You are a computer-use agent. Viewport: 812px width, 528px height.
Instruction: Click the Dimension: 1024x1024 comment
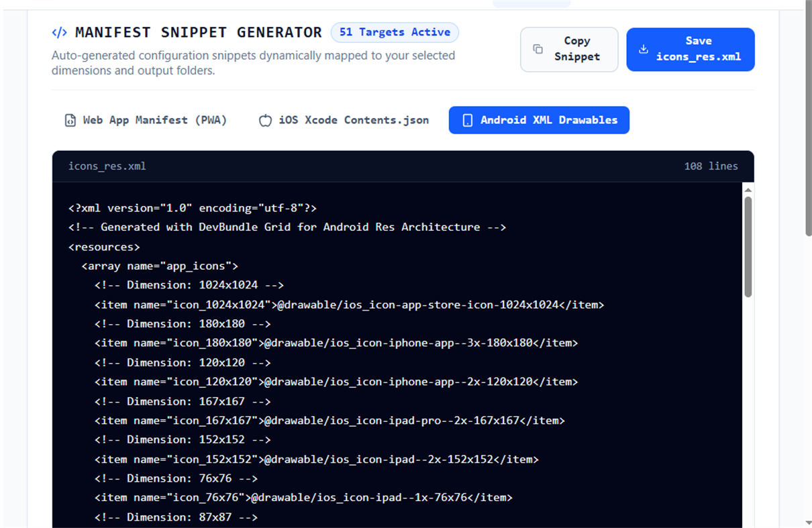pyautogui.click(x=189, y=285)
